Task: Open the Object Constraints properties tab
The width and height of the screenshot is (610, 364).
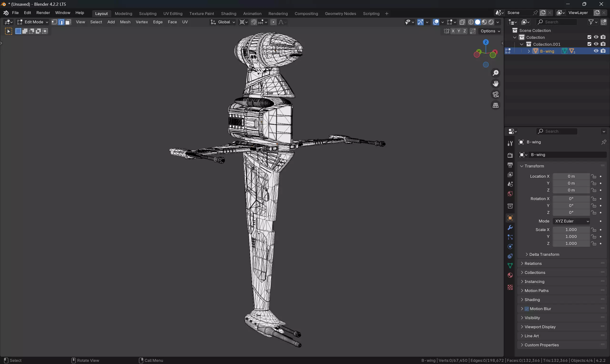Action: 510,256
